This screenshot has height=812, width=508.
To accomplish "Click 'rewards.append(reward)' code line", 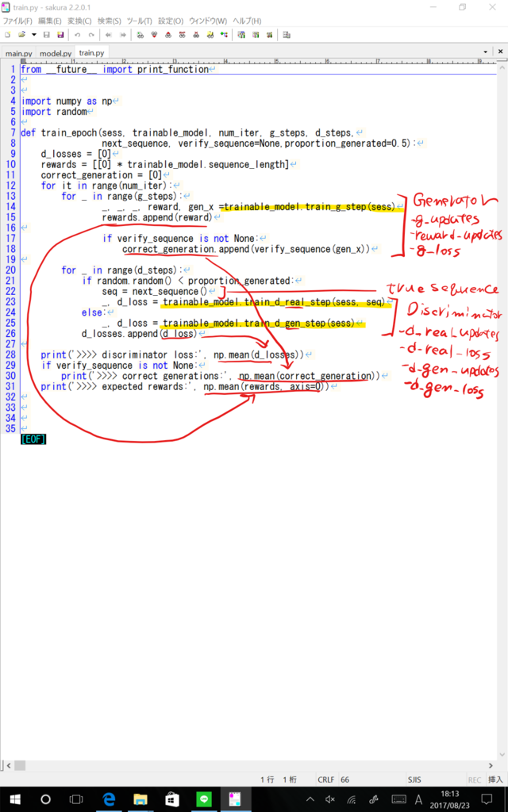I will [x=157, y=217].
